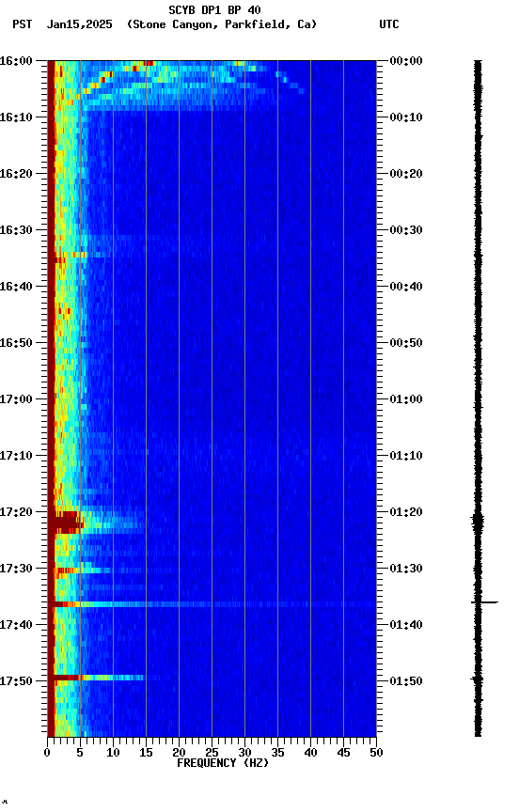Click the seismogram burst near 01:21 UTC

pyautogui.click(x=478, y=522)
